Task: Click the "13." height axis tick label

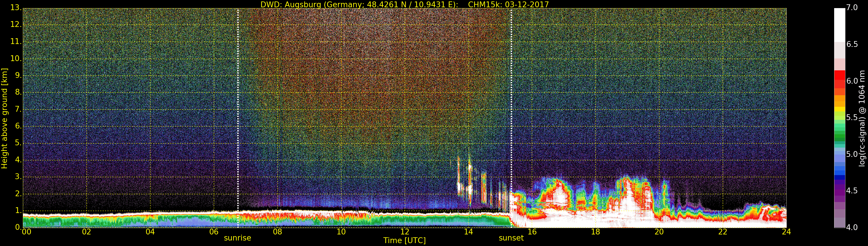Action: [16, 8]
